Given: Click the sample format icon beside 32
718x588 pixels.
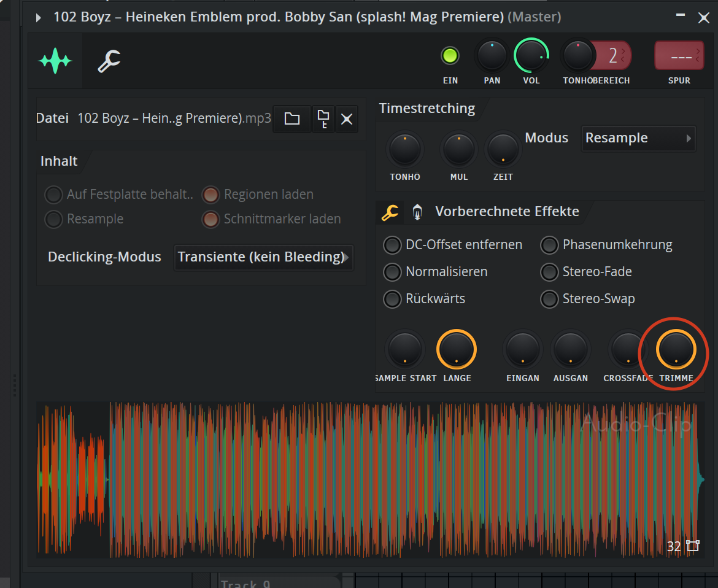Looking at the screenshot, I should [x=693, y=546].
